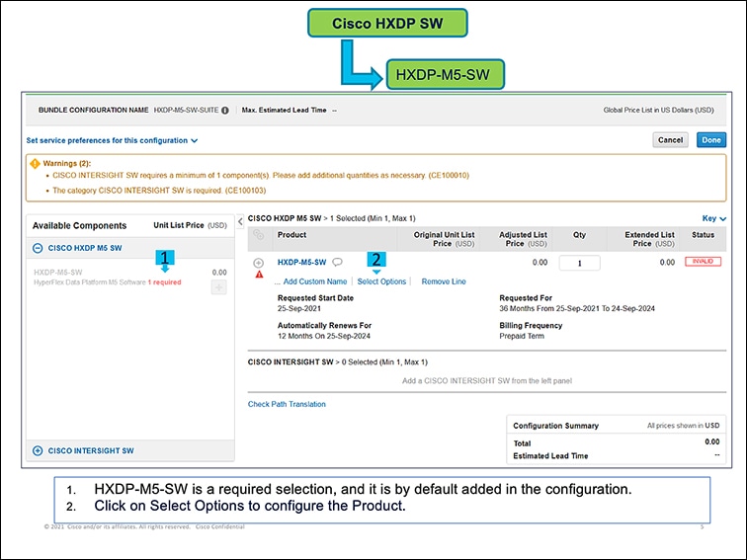Click the blue Done button
Screen dimensions: 747x560
[710, 140]
